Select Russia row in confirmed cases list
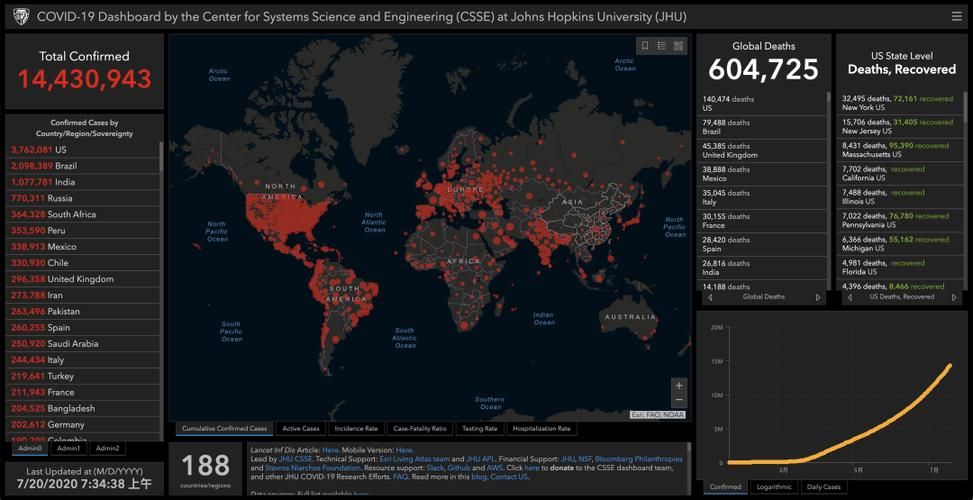This screenshot has height=500, width=973. click(83, 199)
